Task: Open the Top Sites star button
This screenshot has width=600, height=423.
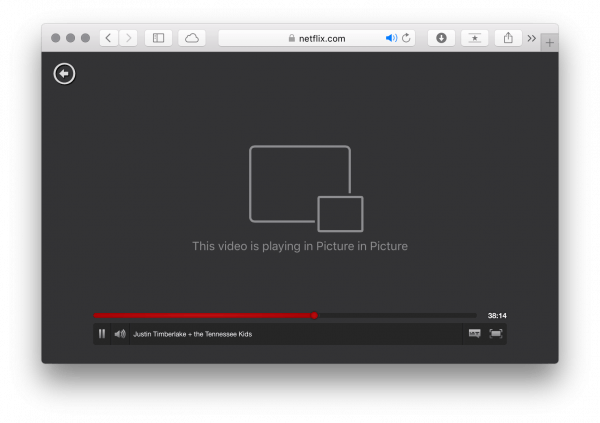Action: pos(474,38)
